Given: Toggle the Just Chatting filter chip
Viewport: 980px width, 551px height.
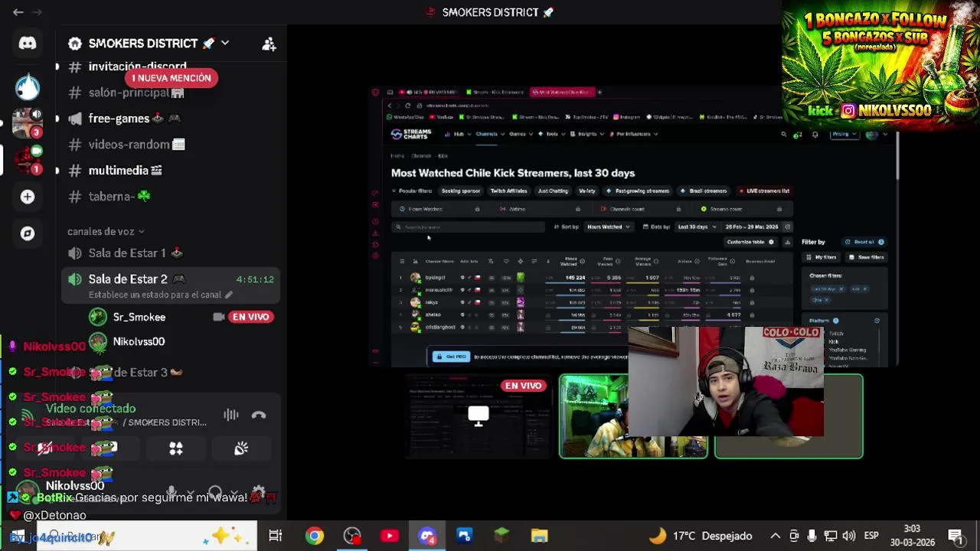Looking at the screenshot, I should coord(552,191).
